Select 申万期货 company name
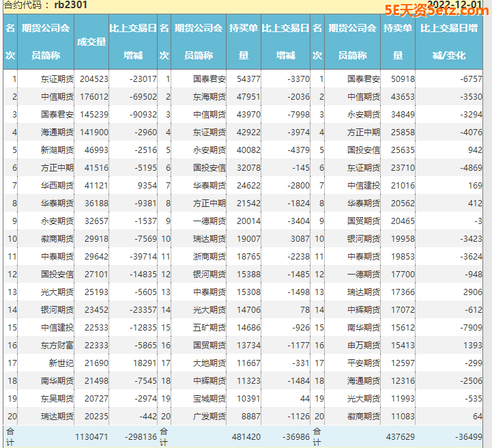The height and width of the screenshot is (448, 492). click(x=364, y=346)
